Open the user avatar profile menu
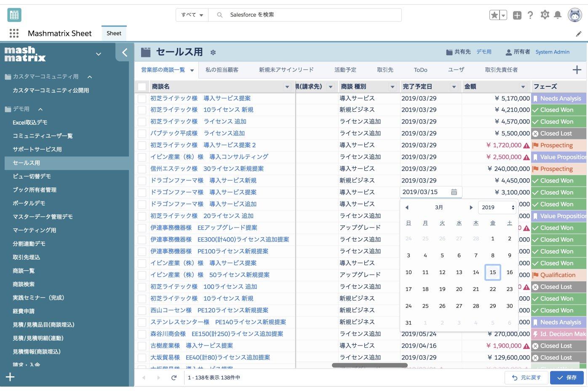Viewport: 588px width, 391px height. tap(575, 15)
